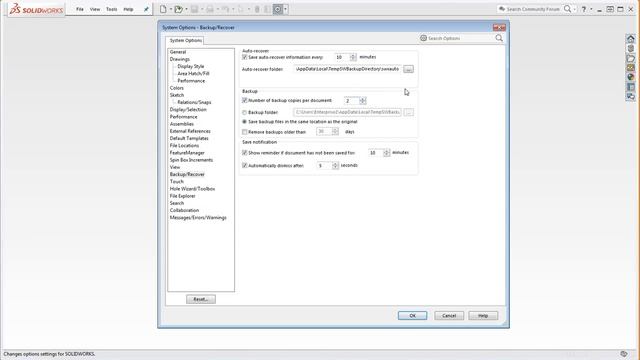Adjust save reminder minutes spinner
Screen dimensions: 640x360
coord(387,153)
